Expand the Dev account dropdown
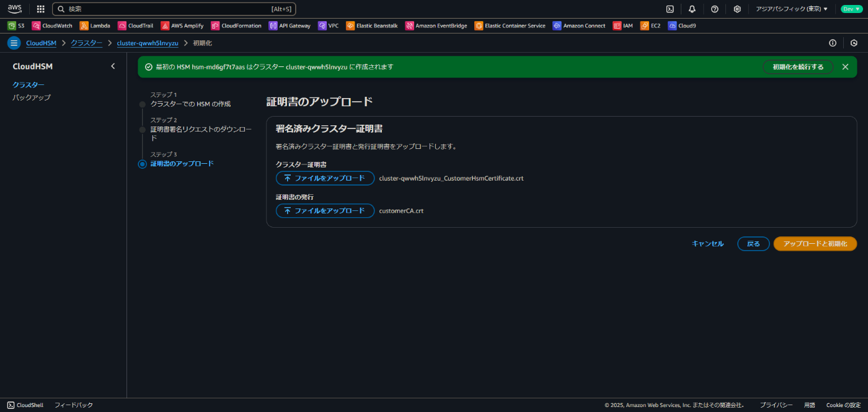The image size is (868, 412). click(851, 9)
